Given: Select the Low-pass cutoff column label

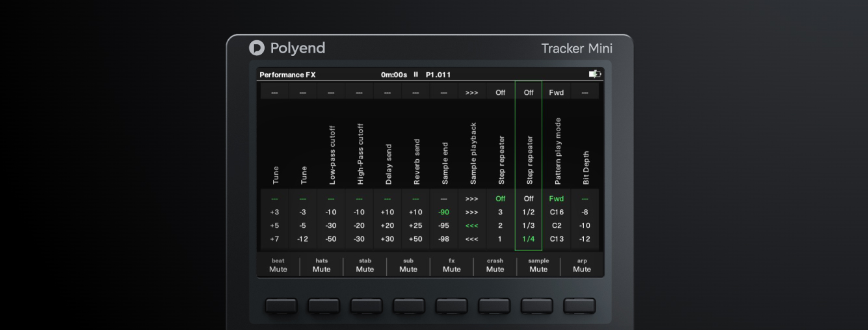Looking at the screenshot, I should pyautogui.click(x=332, y=155).
